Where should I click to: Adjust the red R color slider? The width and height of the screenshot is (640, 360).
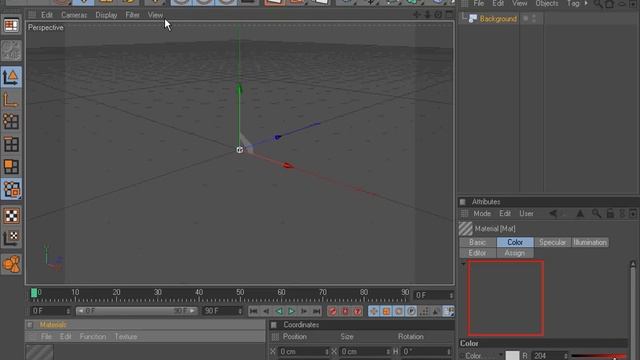tap(598, 356)
